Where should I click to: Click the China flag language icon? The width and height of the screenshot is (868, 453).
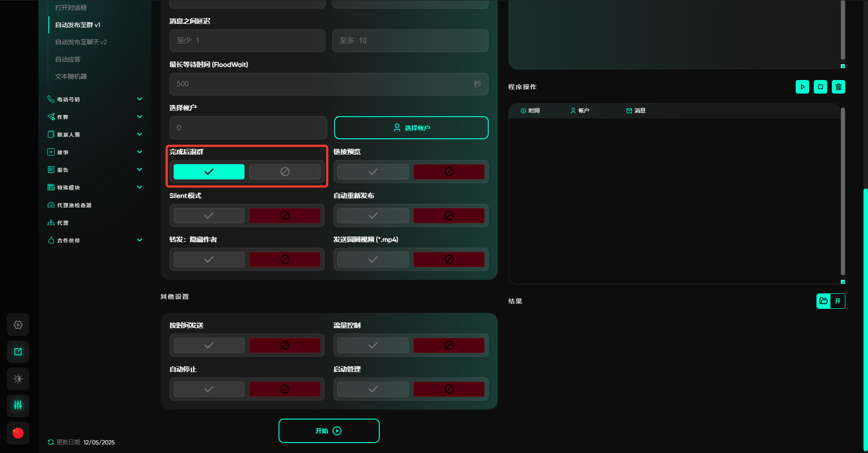pos(18,433)
